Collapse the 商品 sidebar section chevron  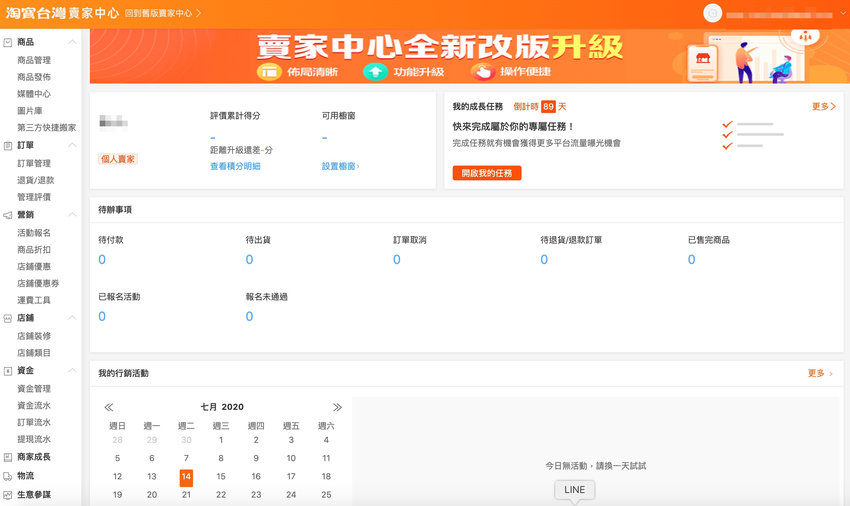click(72, 42)
